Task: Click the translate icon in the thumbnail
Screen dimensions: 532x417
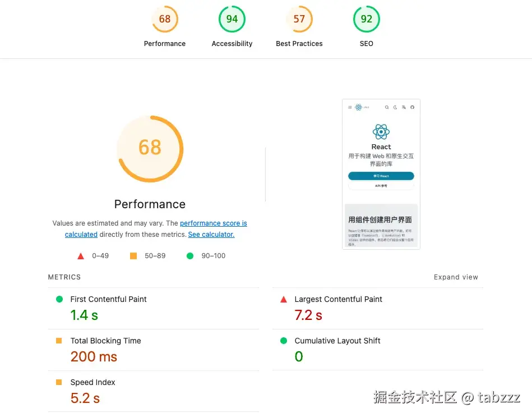Action: pyautogui.click(x=404, y=107)
